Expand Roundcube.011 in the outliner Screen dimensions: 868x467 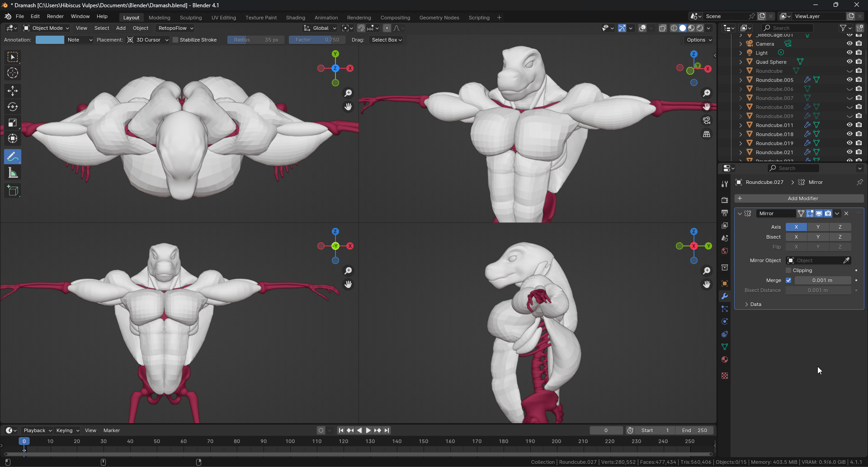click(741, 125)
